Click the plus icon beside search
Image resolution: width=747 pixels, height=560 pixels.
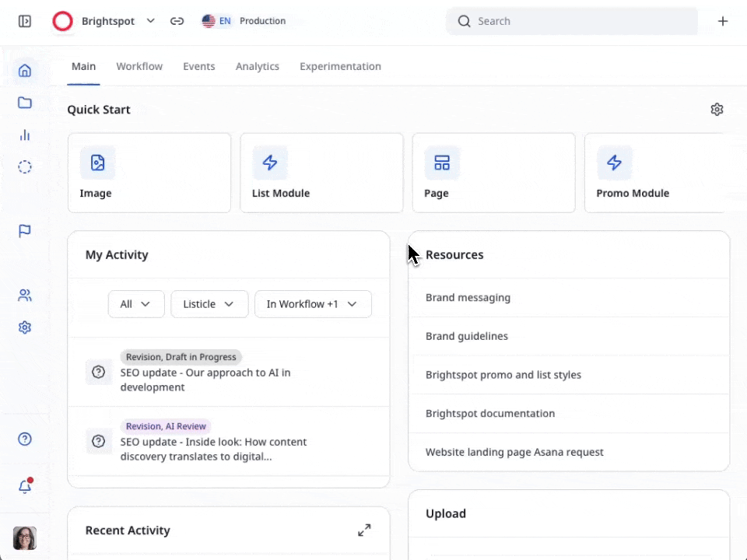(723, 22)
